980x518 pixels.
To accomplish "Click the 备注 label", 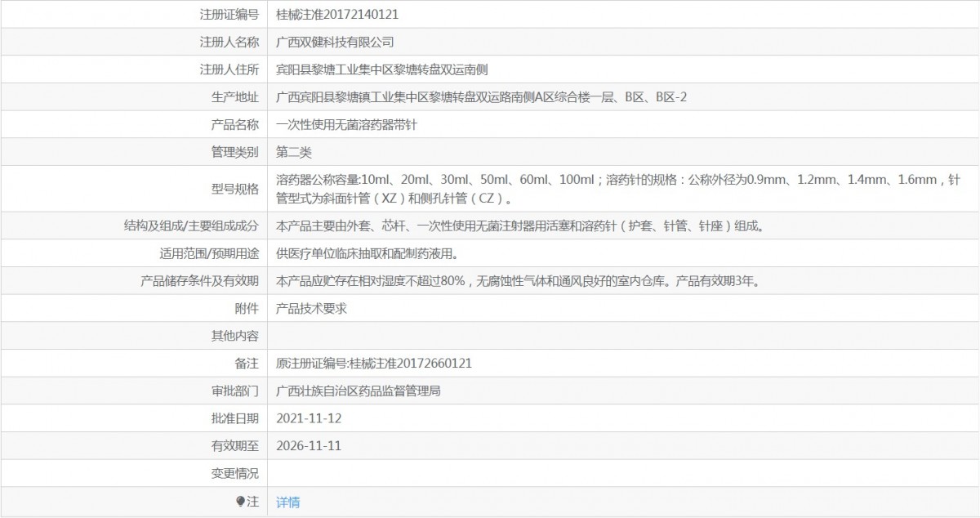I will point(247,364).
